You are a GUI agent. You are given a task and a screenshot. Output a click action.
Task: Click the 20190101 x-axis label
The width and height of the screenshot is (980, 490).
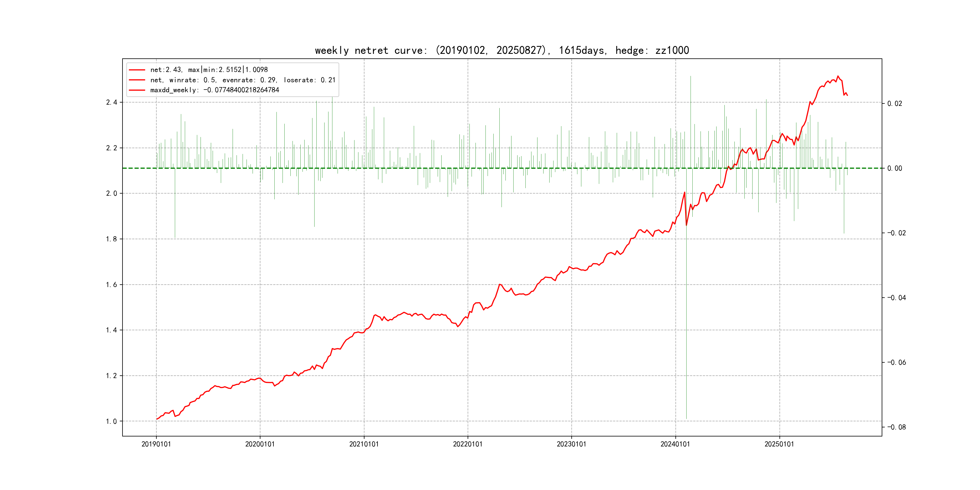coord(156,444)
